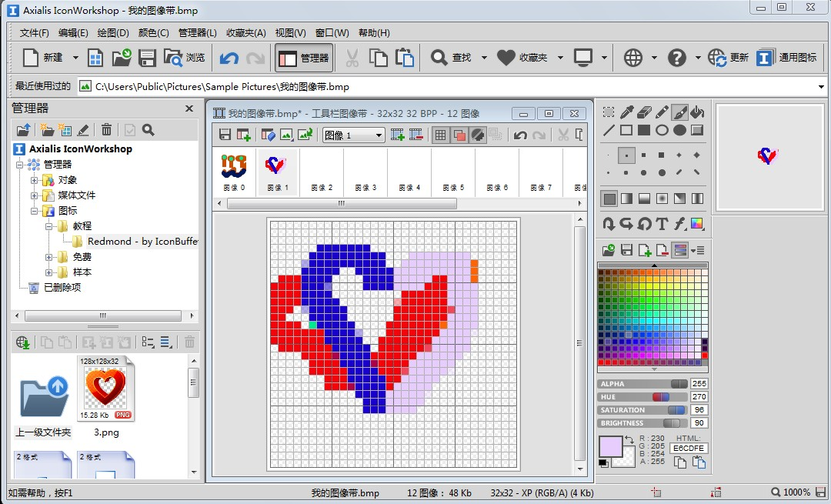Screen dimensions: 831x504
Task: Expand the 对象 folder in the tree
Action: click(x=35, y=180)
